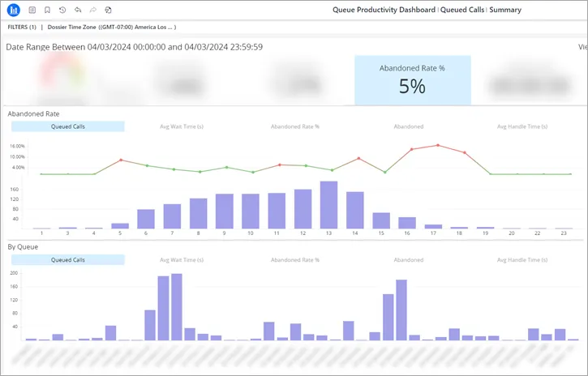The width and height of the screenshot is (588, 376).
Task: Switch Abandoned Rate section to Abandoned tab
Action: tap(409, 126)
